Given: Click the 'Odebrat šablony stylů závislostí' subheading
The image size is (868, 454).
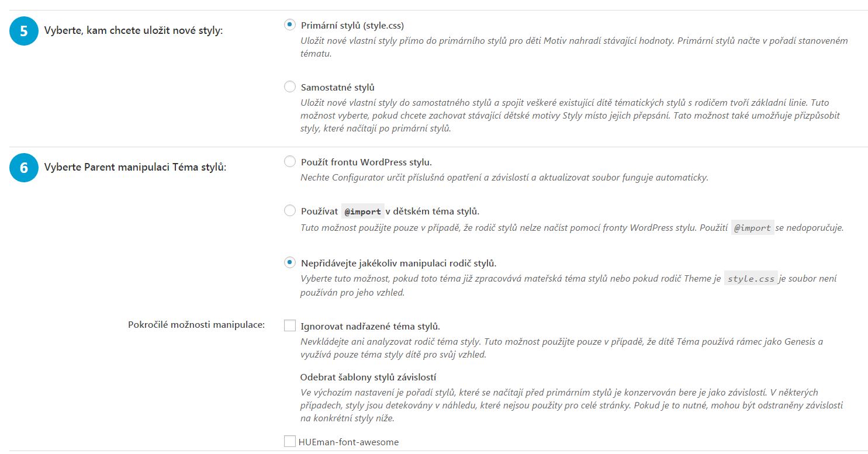Looking at the screenshot, I should (368, 377).
